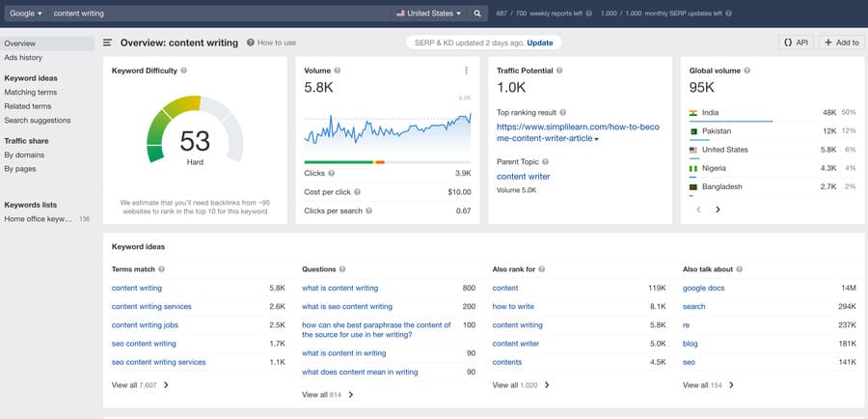Screen dimensions: 868x419
Task: Click info icon beside monthly SERP updates left
Action: 728,14
